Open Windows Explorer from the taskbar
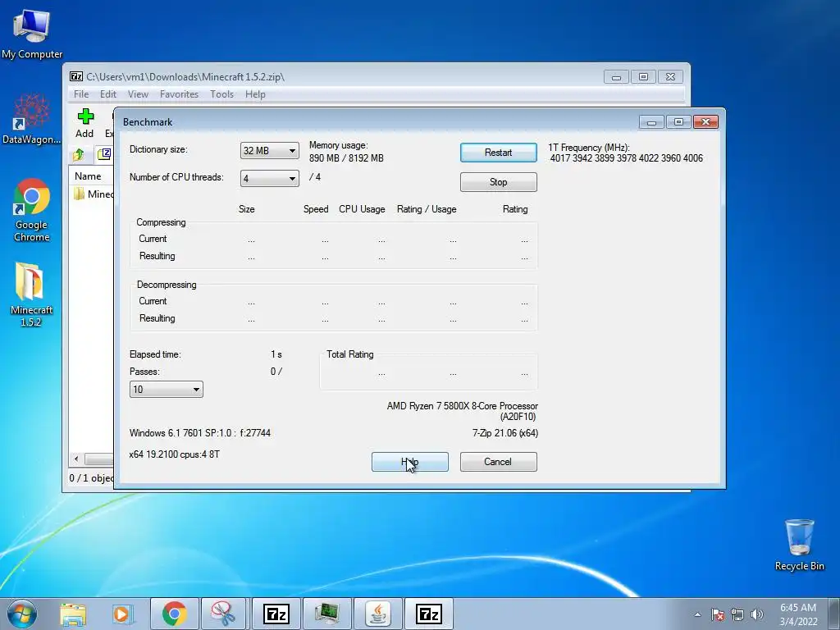The image size is (840, 630). [73, 614]
